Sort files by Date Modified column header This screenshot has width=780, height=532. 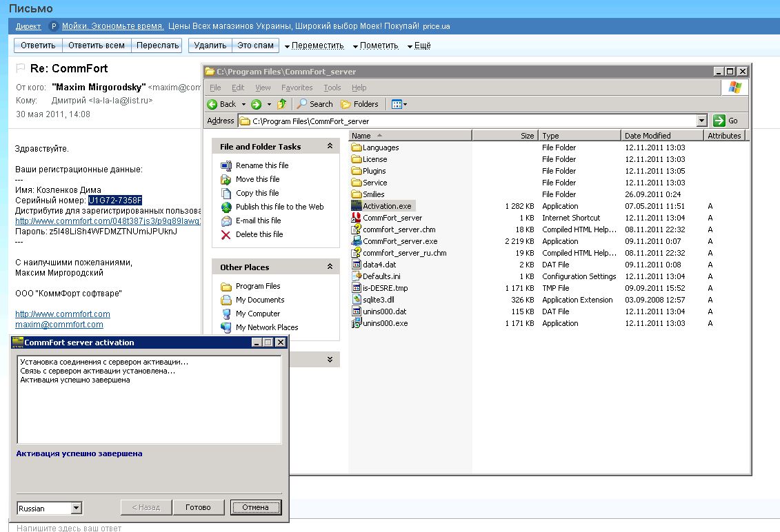pos(661,135)
